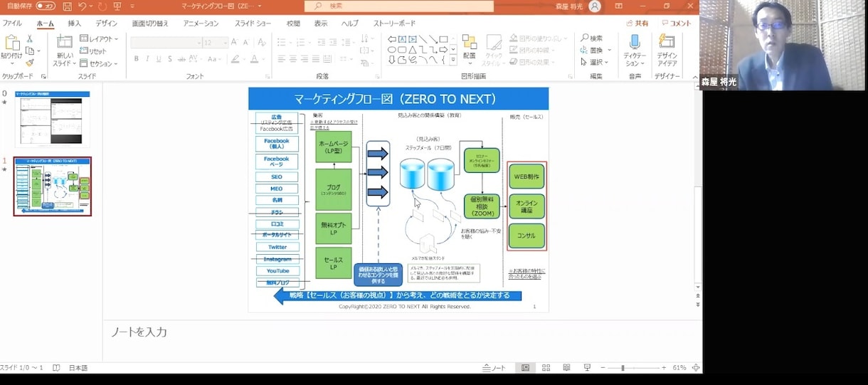Click the user account avatar icon
The width and height of the screenshot is (868, 385).
(595, 6)
